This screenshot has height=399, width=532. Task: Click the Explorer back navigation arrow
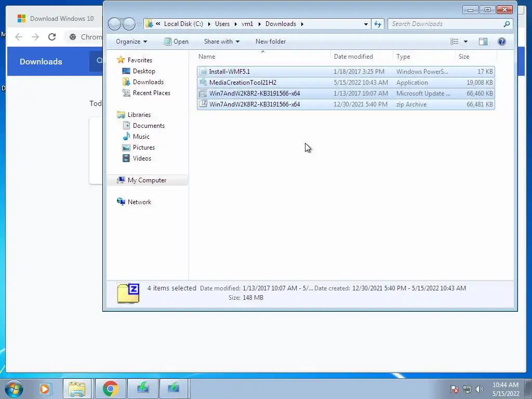point(114,24)
